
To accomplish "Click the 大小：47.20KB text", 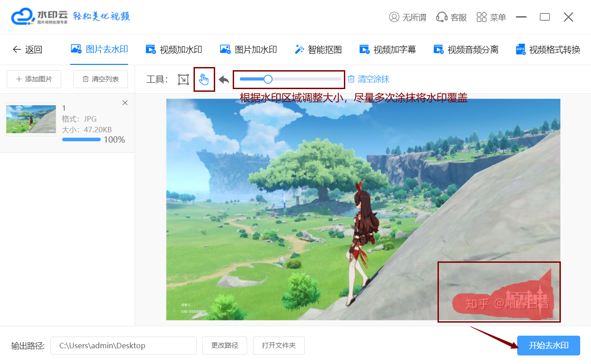I will tap(87, 130).
